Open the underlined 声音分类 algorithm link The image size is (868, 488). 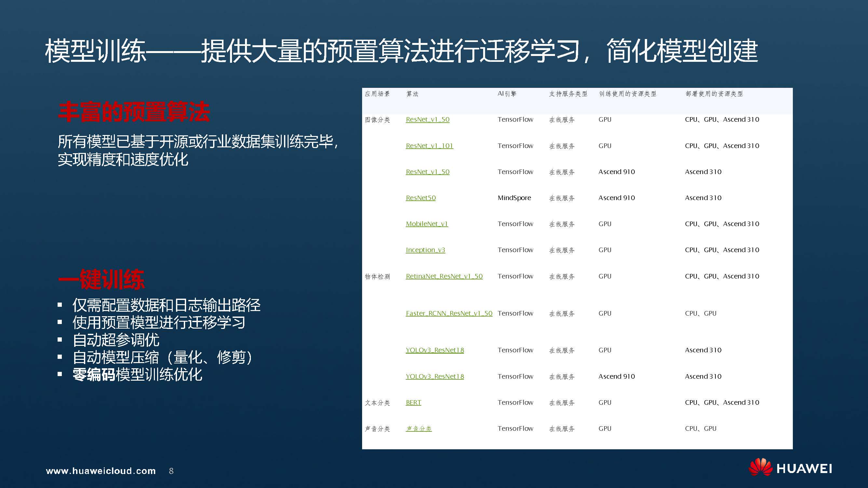[418, 428]
